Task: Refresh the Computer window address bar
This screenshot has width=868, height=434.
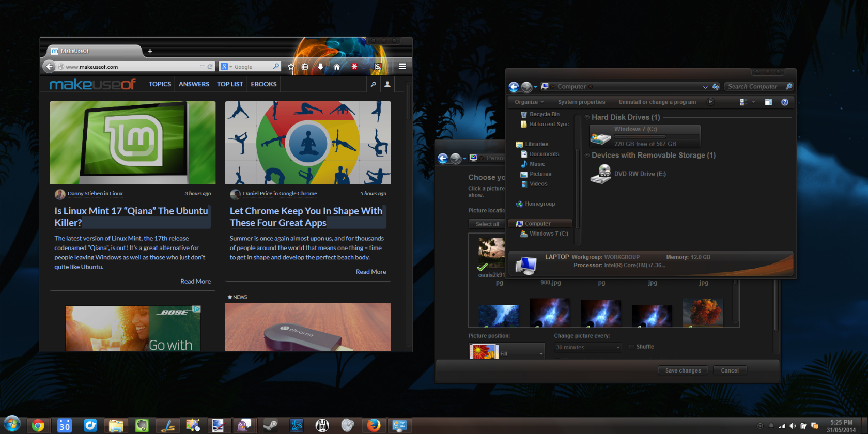Action: [716, 87]
